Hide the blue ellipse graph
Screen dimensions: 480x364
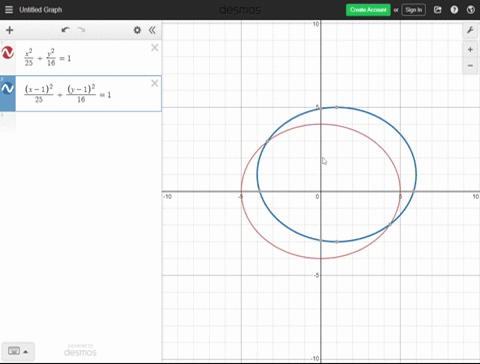(8, 88)
